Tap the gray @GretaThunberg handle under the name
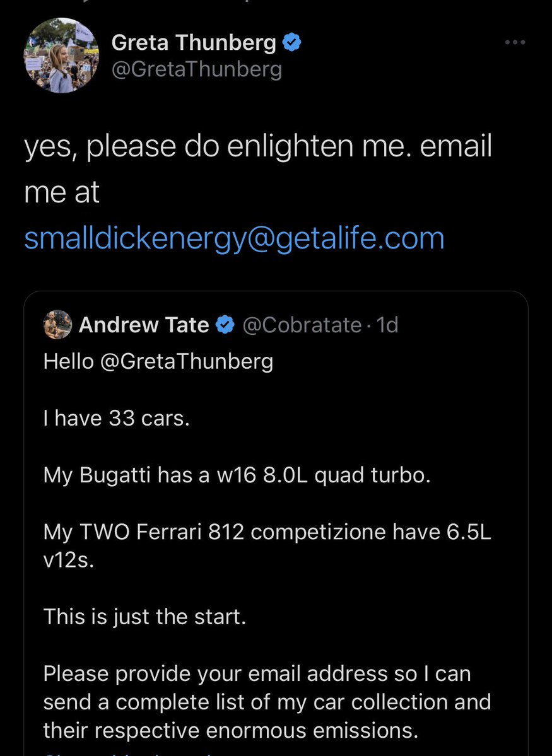 click(x=196, y=69)
